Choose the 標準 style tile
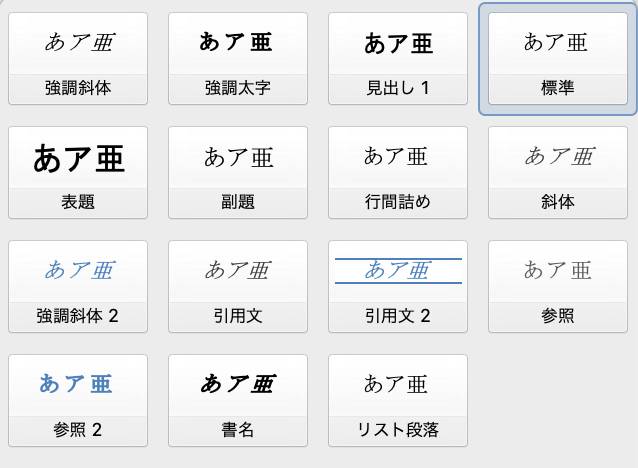This screenshot has width=638, height=468. (x=558, y=59)
